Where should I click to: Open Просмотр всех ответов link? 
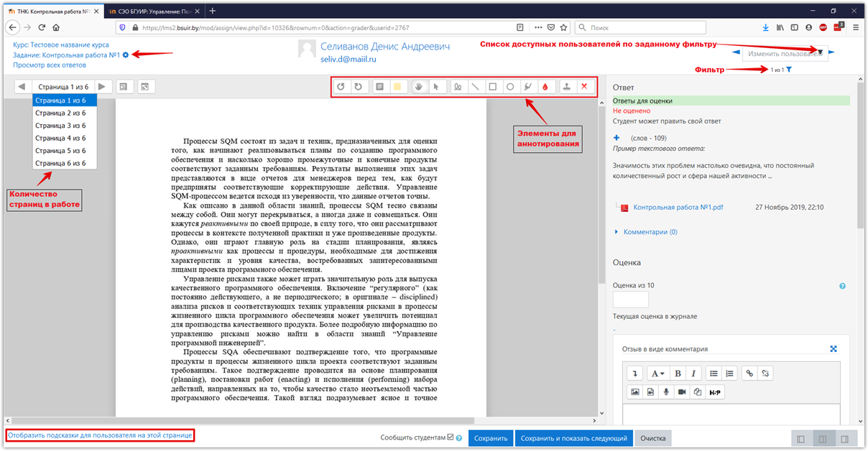(49, 65)
